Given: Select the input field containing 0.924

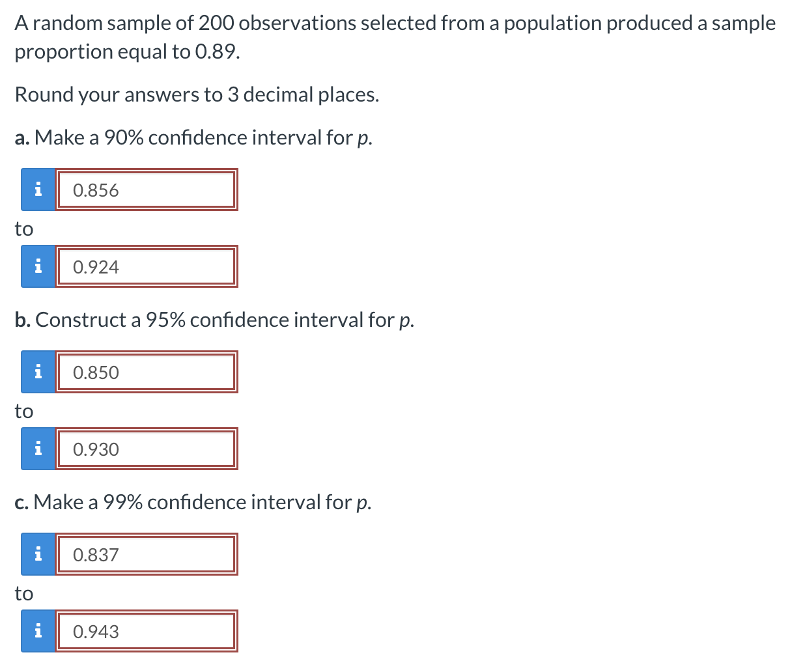Looking at the screenshot, I should click(147, 266).
